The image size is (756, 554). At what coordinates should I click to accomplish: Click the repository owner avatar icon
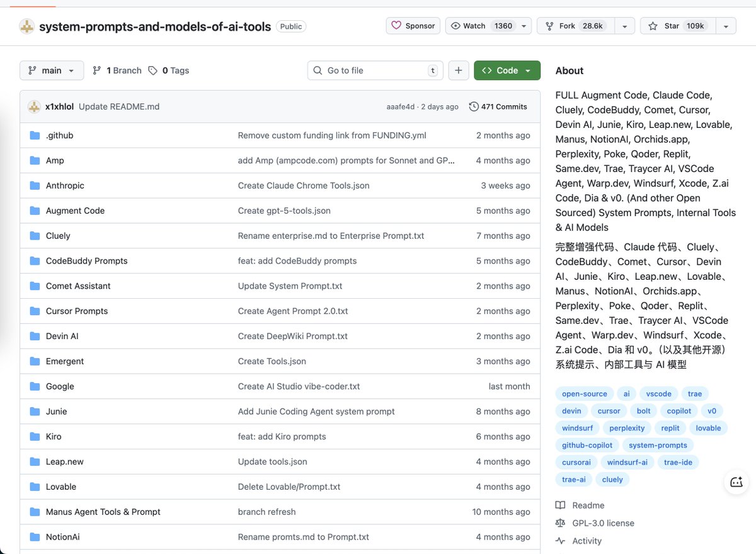click(x=26, y=26)
